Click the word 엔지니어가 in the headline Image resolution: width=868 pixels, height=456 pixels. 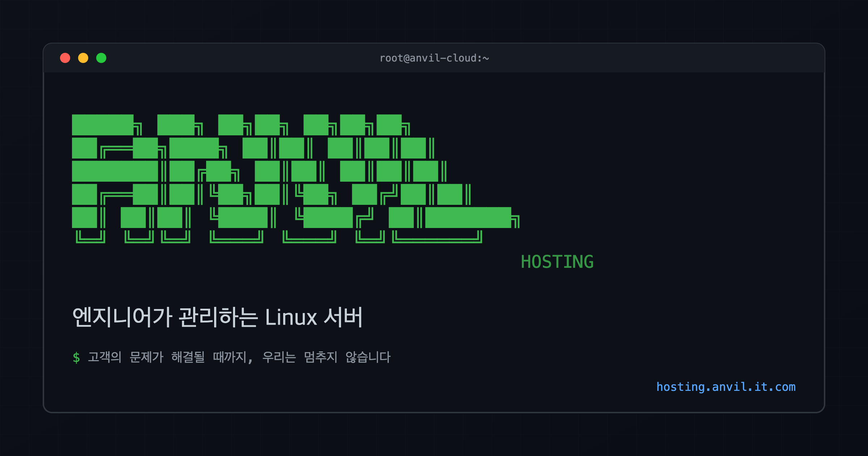tap(122, 317)
